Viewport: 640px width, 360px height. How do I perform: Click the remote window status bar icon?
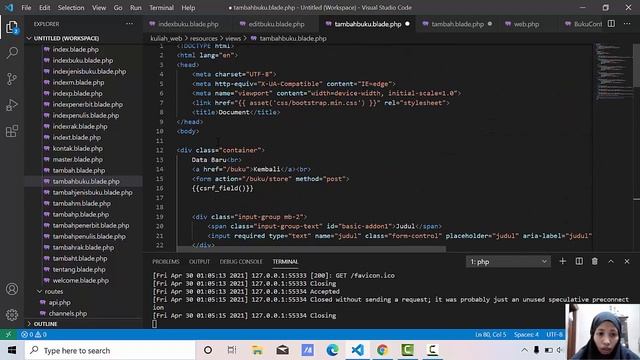click(9, 334)
